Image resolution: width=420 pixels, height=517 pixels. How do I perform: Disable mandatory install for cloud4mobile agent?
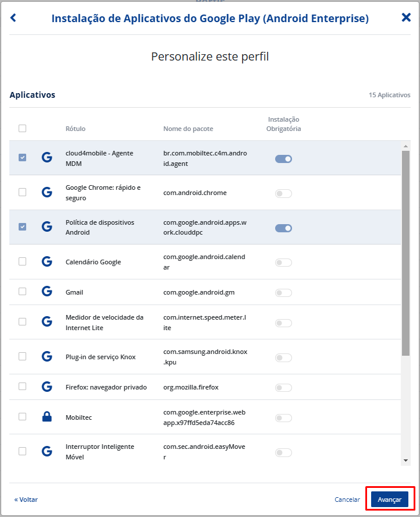point(284,159)
